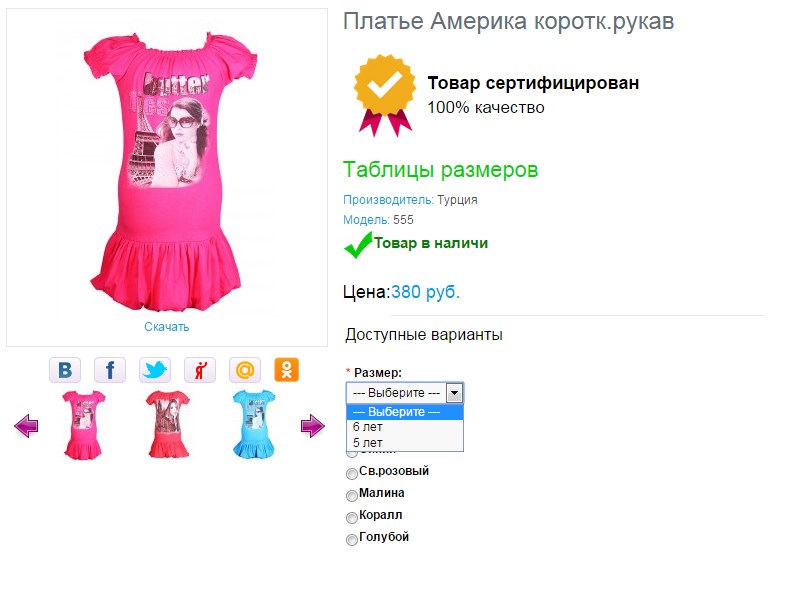Go to previous thumbnails with left arrow
This screenshot has height=594, width=788.
(27, 426)
